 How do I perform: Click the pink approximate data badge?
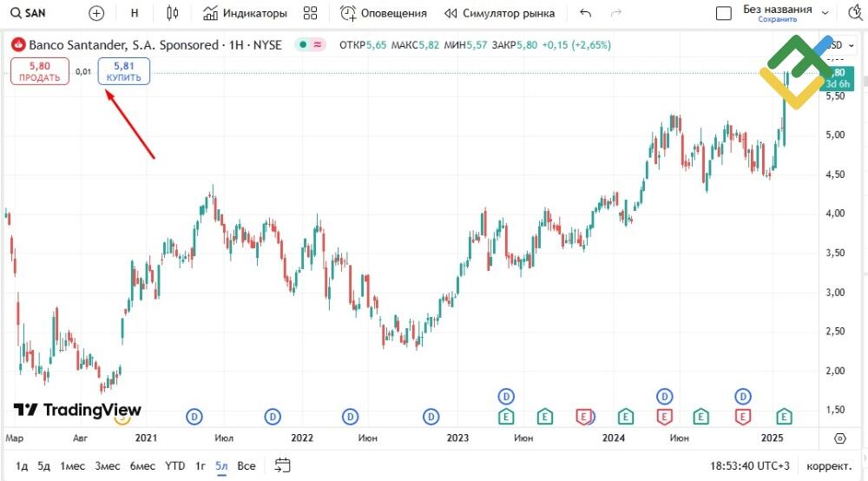coord(317,45)
